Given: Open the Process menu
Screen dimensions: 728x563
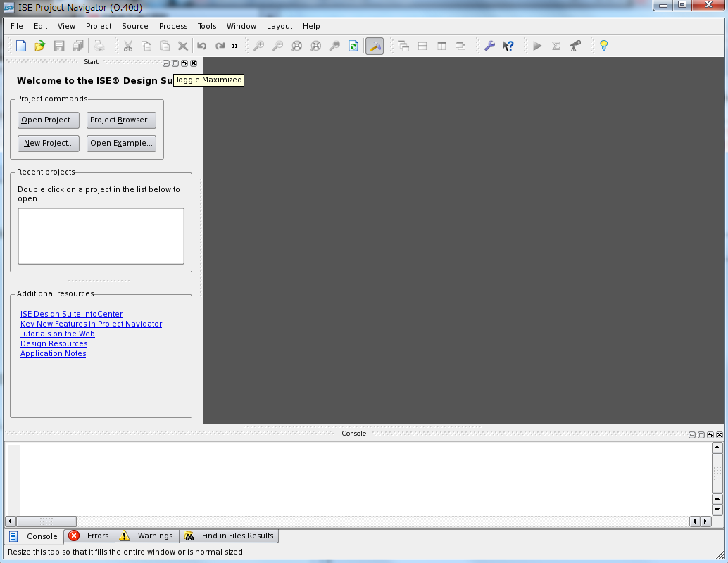Looking at the screenshot, I should (x=173, y=27).
